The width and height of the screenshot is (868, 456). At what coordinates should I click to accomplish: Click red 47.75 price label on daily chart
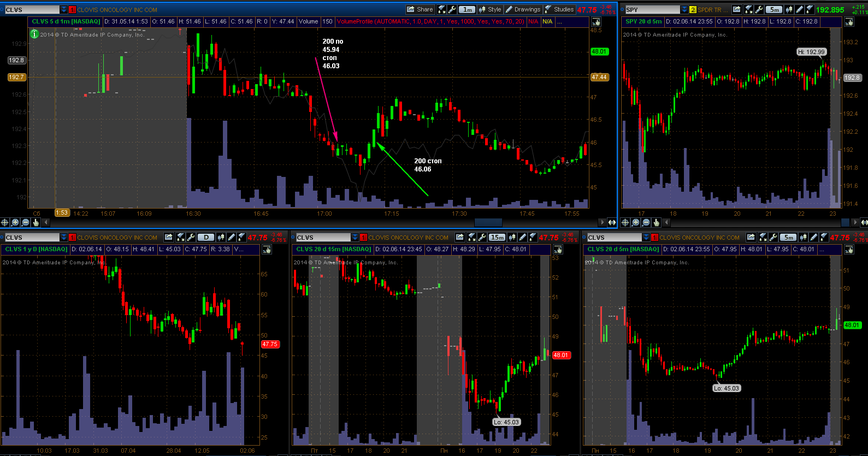pos(270,344)
